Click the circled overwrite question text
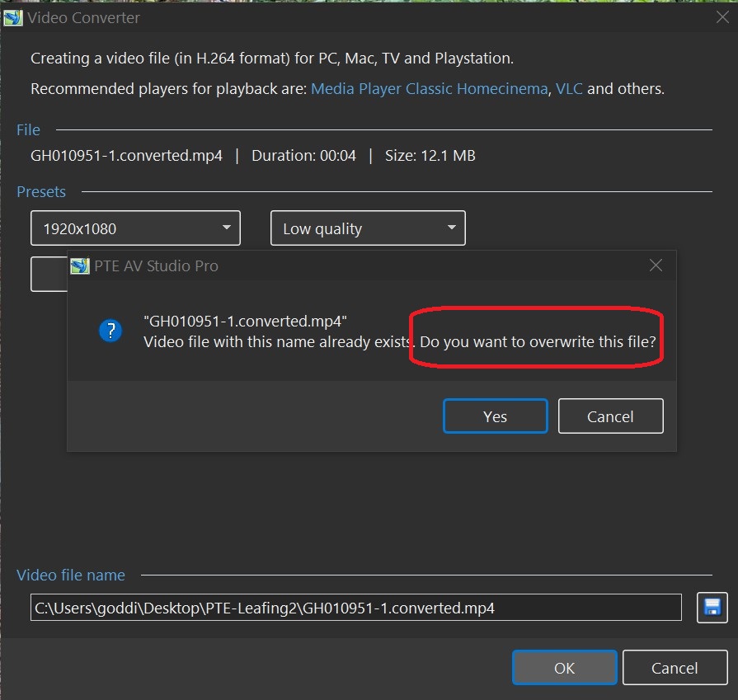The height and width of the screenshot is (700, 738). 538,341
